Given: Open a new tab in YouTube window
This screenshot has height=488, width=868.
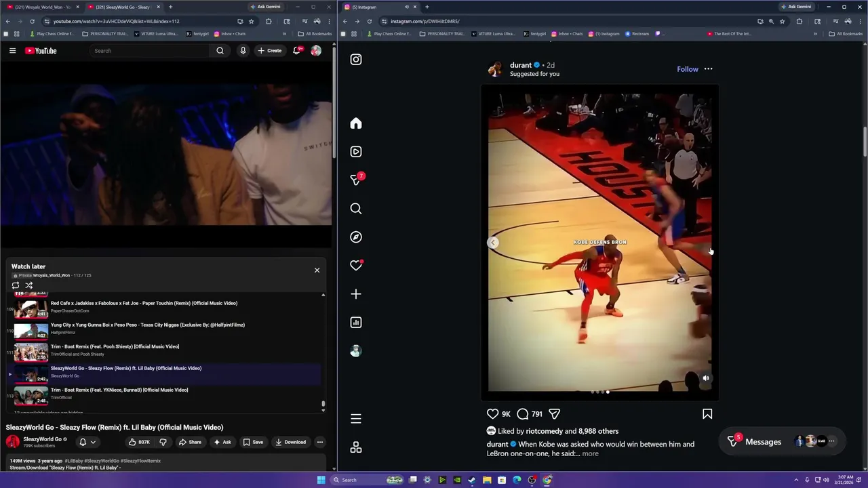Looking at the screenshot, I should coord(170,7).
